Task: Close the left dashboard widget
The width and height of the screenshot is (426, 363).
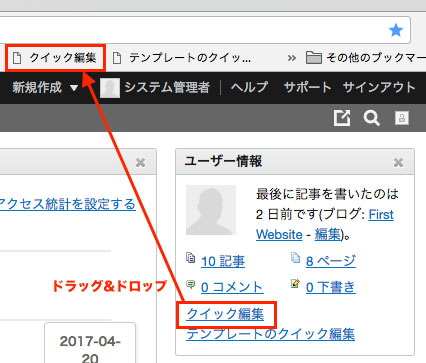Action: click(x=140, y=162)
